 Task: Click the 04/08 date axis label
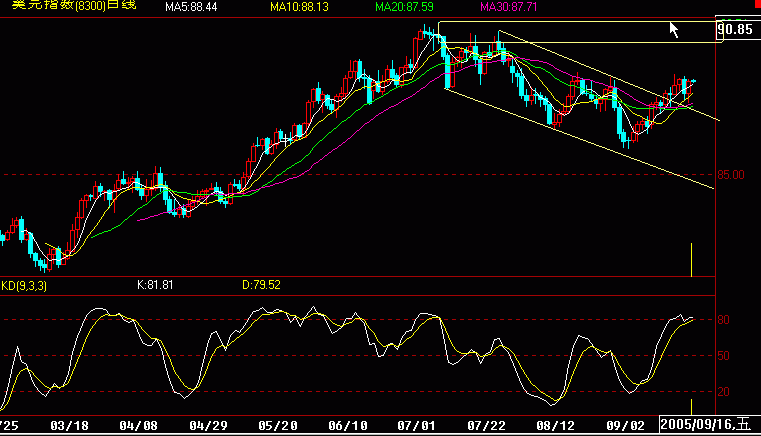tap(138, 426)
